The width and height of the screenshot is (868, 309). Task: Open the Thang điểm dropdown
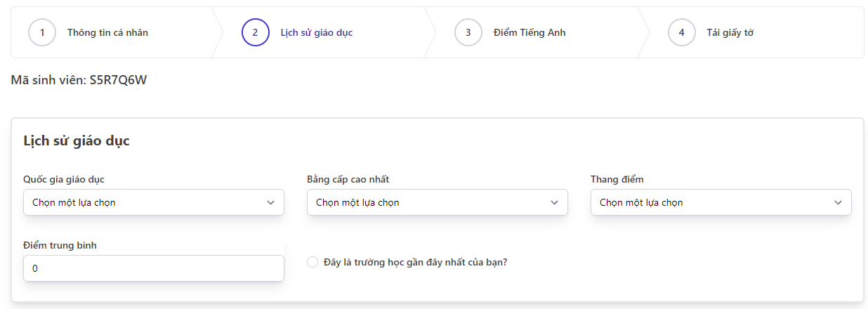pyautogui.click(x=721, y=202)
